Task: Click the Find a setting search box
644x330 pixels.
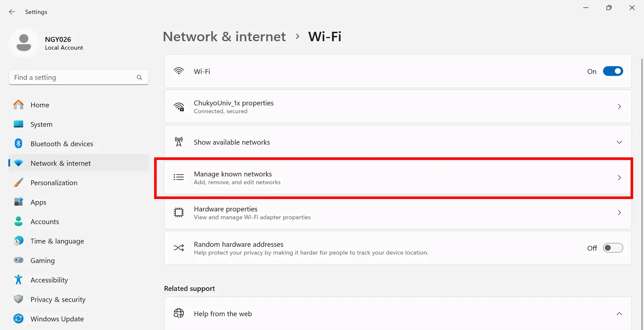Action: [72, 77]
